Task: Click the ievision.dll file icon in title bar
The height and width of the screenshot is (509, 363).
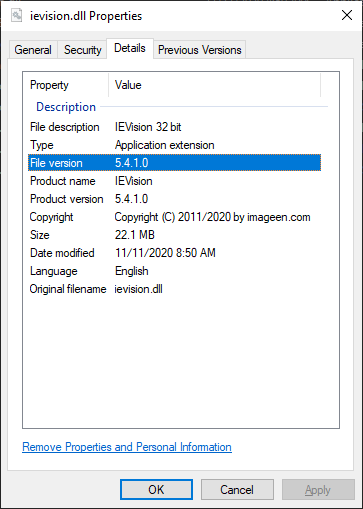Action: click(x=16, y=15)
